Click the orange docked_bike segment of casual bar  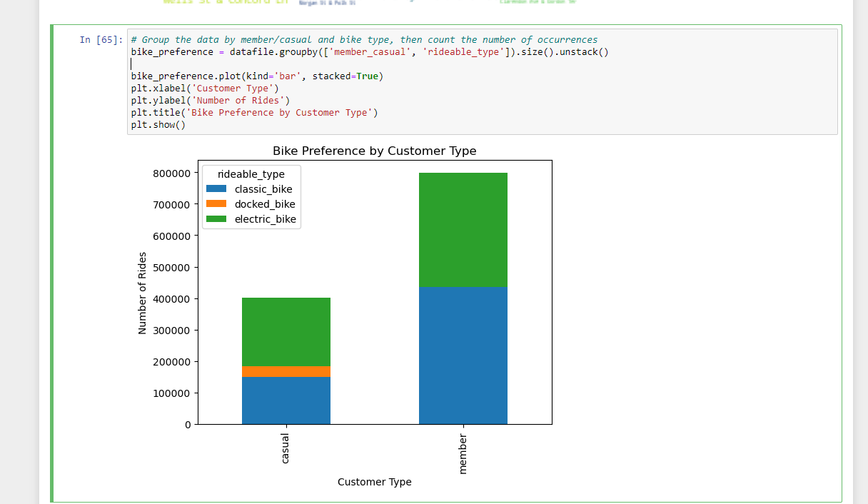click(x=286, y=370)
